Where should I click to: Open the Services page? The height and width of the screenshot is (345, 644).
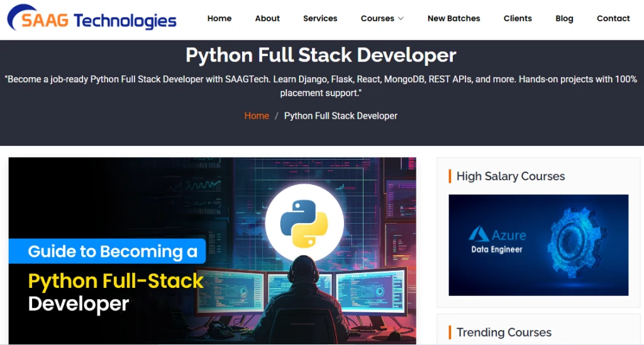coord(320,18)
